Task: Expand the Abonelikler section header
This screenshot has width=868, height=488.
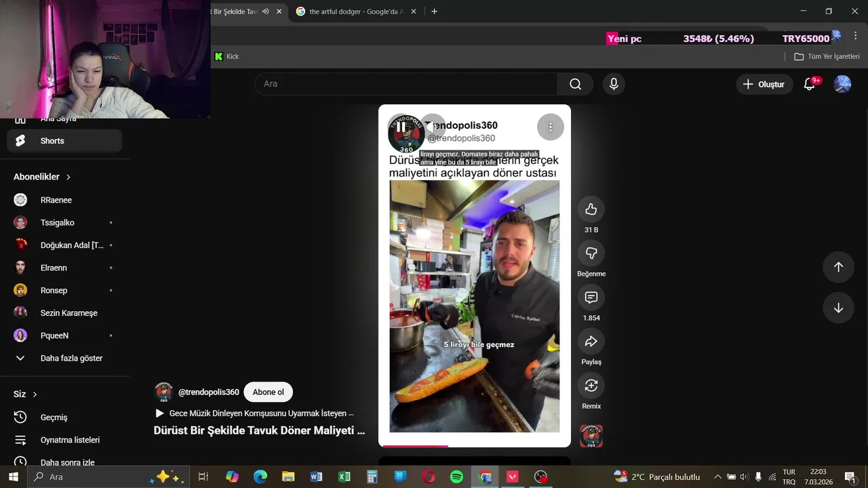Action: click(x=42, y=177)
